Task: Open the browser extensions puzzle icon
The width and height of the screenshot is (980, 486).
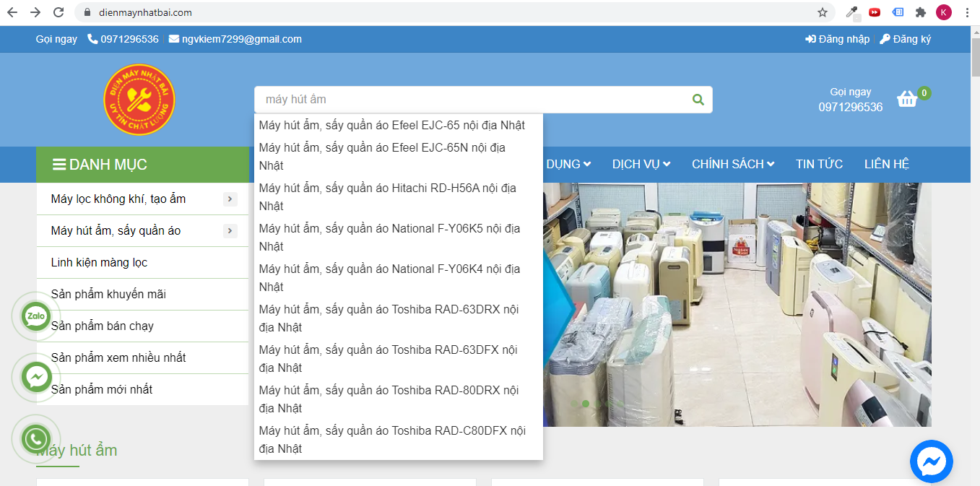Action: tap(920, 12)
